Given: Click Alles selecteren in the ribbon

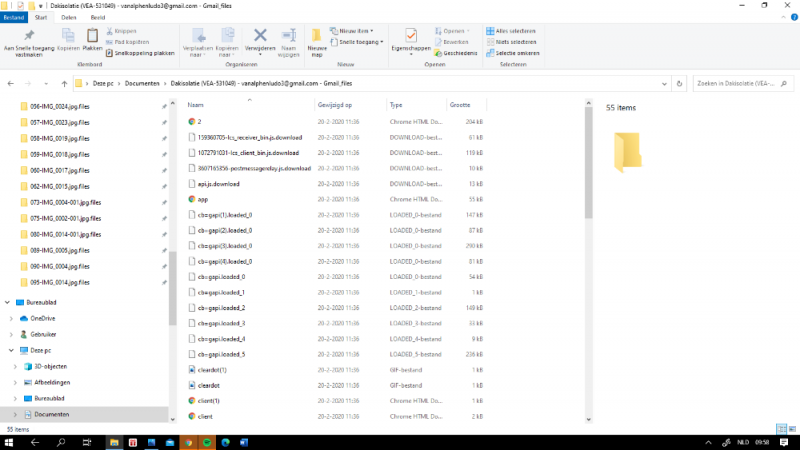Looking at the screenshot, I should coord(514,31).
